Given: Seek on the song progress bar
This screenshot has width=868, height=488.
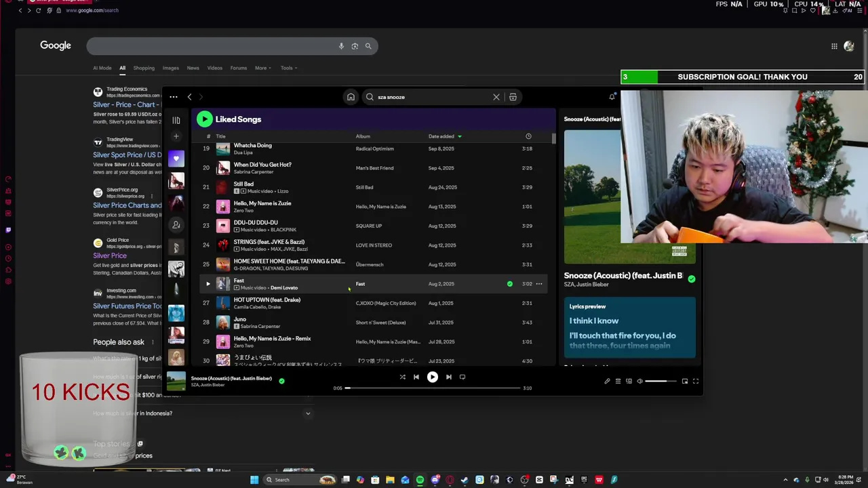Looking at the screenshot, I should [433, 388].
